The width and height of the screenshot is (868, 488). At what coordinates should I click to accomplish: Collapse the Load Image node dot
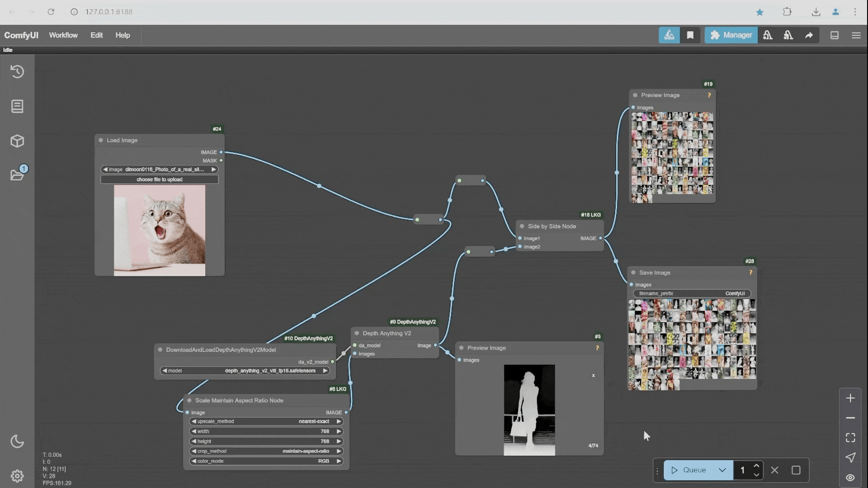tap(101, 140)
